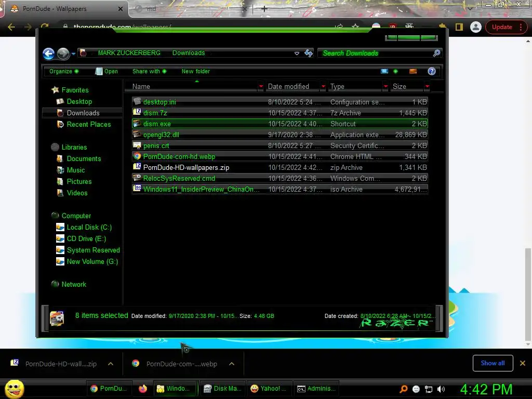Open the Organize menu
The width and height of the screenshot is (532, 399).
pos(63,71)
